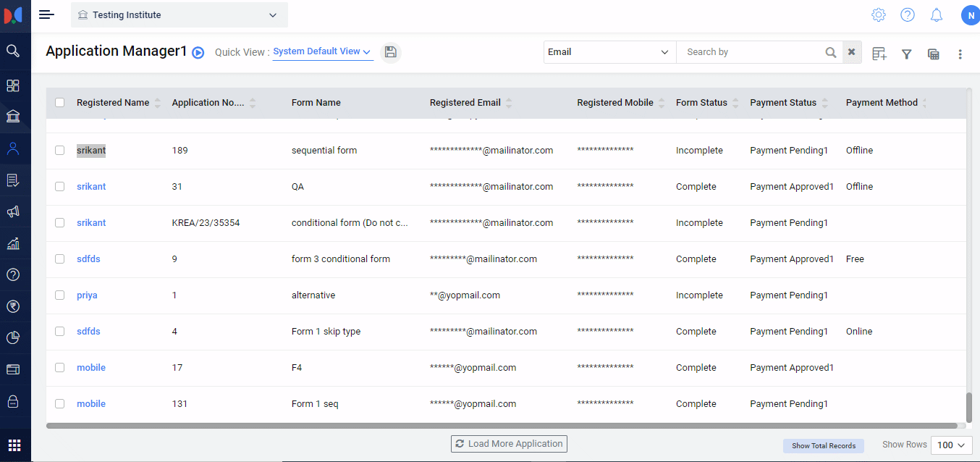Sort by Form Status column

(x=735, y=103)
